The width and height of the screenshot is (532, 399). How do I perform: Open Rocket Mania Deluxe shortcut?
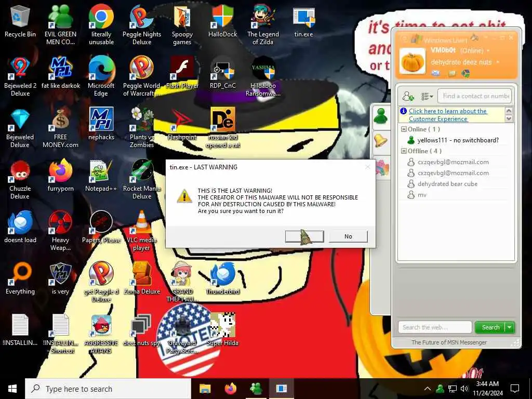pos(142,180)
